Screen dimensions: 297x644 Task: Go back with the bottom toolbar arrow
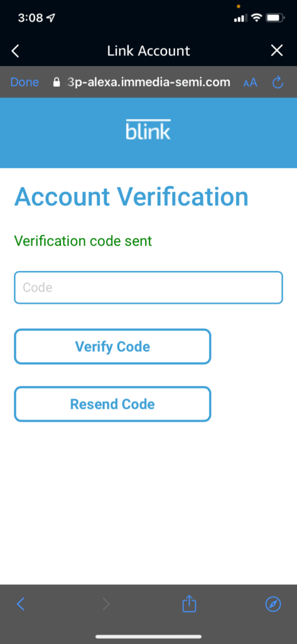[21, 604]
